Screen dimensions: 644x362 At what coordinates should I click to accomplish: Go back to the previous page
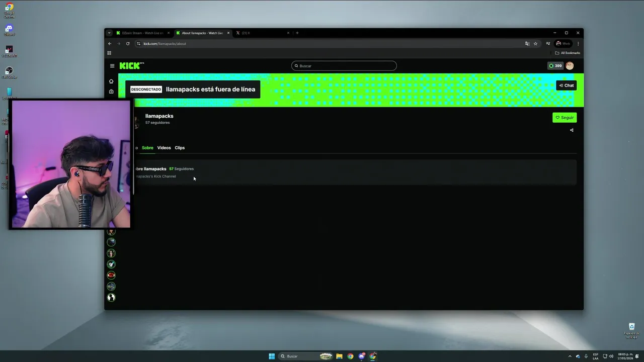(x=110, y=44)
